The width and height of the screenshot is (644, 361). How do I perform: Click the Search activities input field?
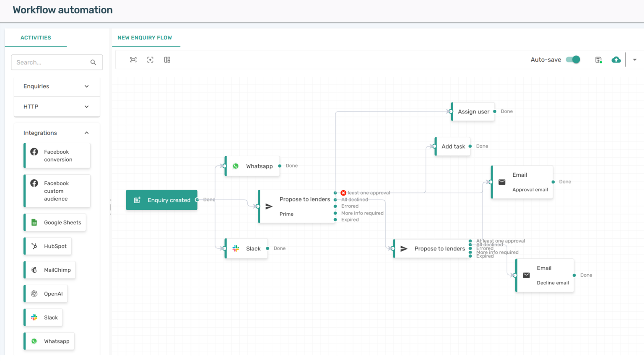(x=51, y=62)
